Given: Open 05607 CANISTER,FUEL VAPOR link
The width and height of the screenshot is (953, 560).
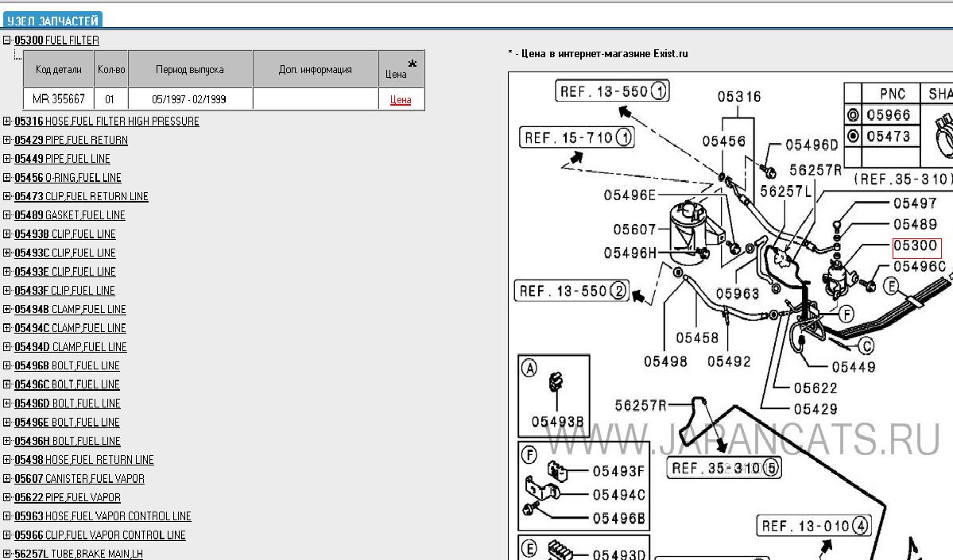Looking at the screenshot, I should (x=79, y=479).
